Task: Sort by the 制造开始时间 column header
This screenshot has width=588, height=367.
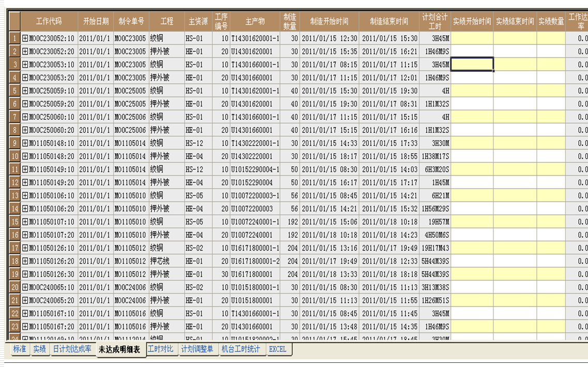Action: pyautogui.click(x=329, y=21)
